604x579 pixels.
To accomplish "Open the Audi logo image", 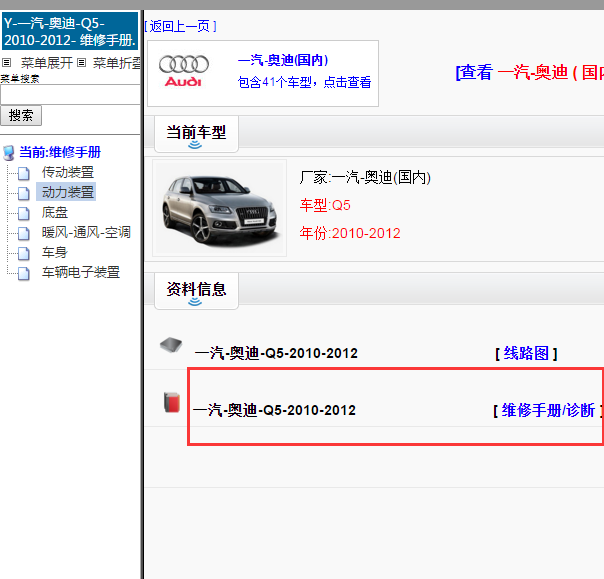I will pyautogui.click(x=184, y=71).
